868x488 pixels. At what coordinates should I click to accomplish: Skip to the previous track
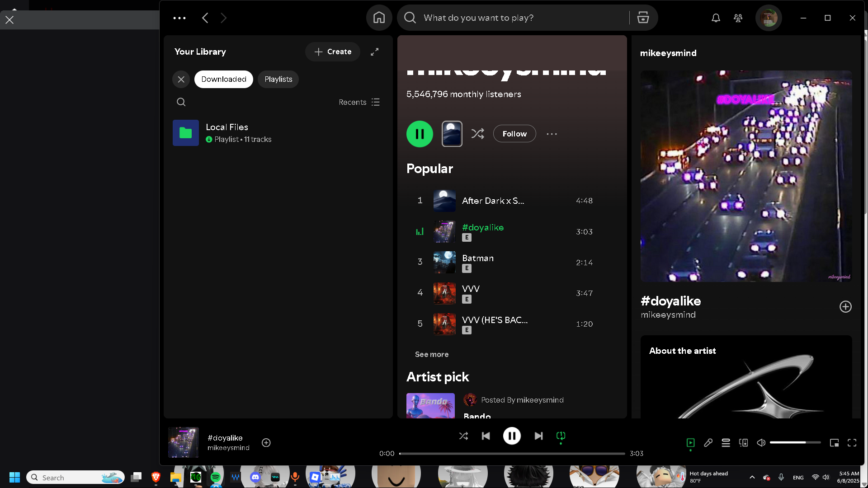tap(486, 436)
